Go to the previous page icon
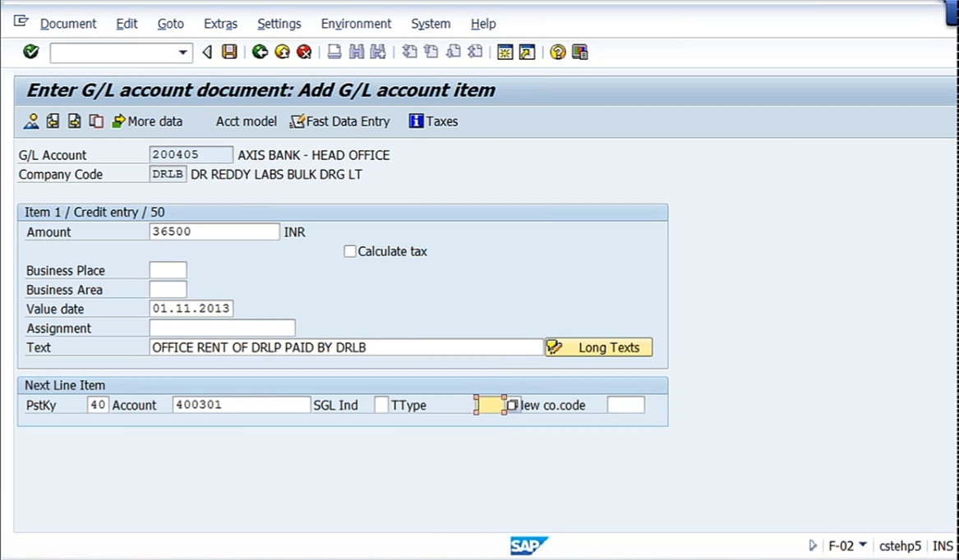 431,52
